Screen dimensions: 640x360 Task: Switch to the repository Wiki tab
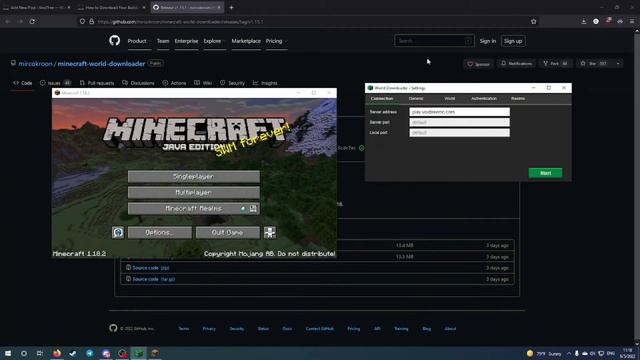point(203,83)
